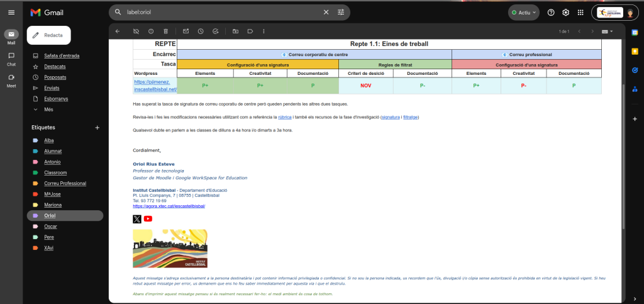Expand the Més section in sidebar
The image size is (644, 304).
[48, 109]
